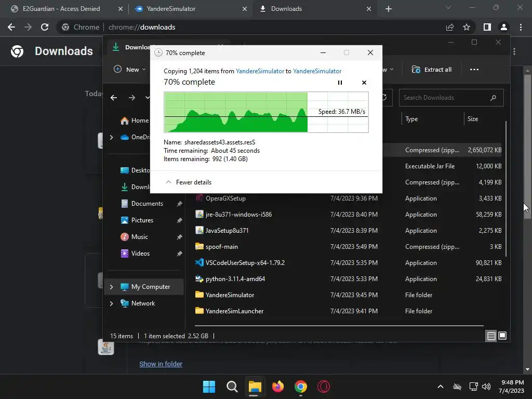532x399 pixels.
Task: Switch to the YandereSimulator Chrome tab
Action: (x=170, y=9)
